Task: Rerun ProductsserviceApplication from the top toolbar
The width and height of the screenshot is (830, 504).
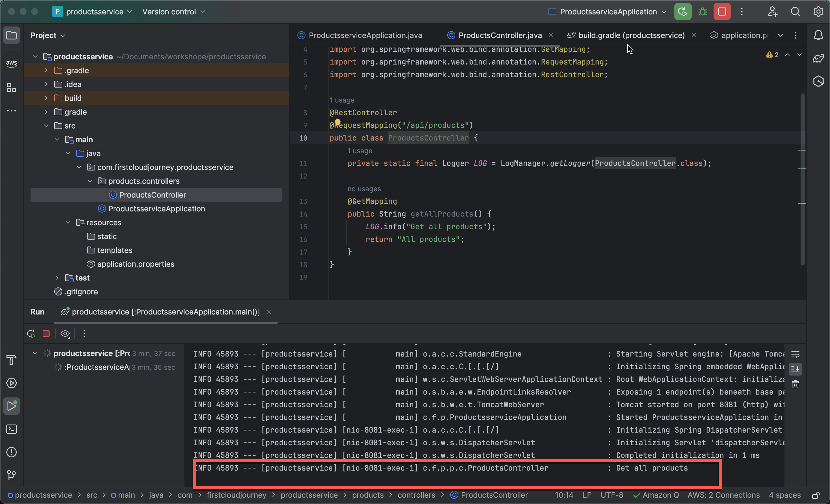Action: 682,12
